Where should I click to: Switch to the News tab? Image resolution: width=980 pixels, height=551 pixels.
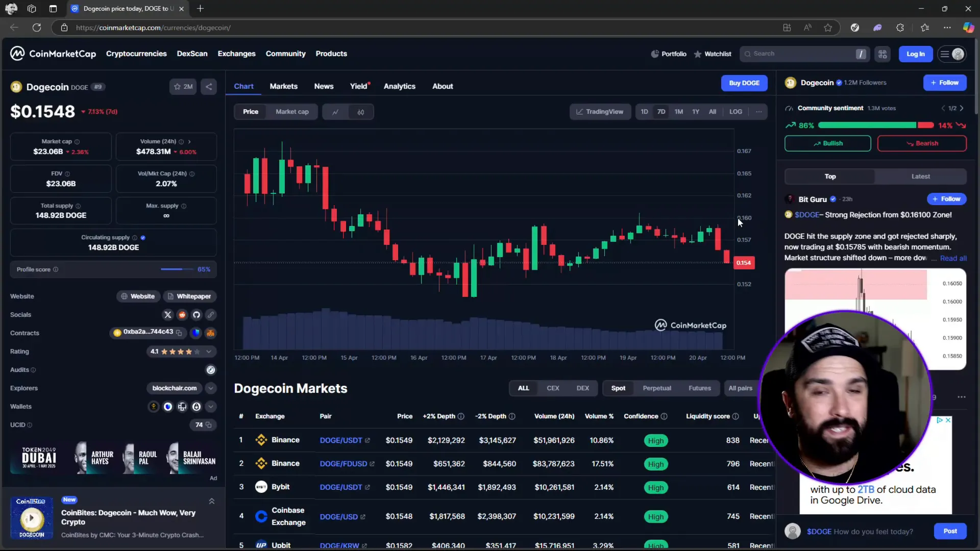(324, 86)
